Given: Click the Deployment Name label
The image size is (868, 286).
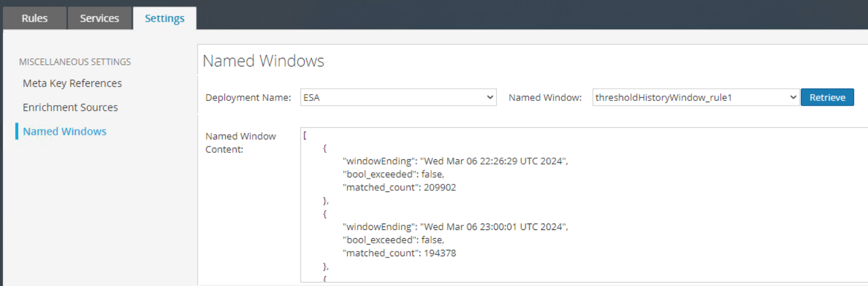Looking at the screenshot, I should pyautogui.click(x=248, y=97).
